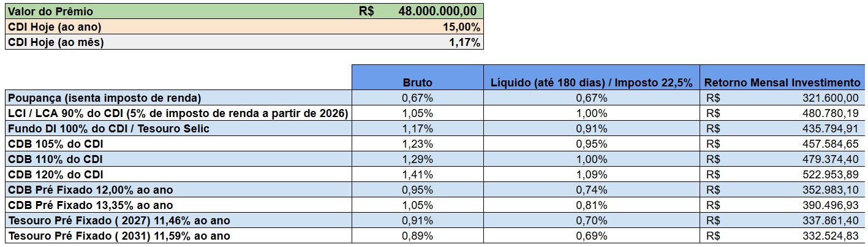Select the Poupança row label
868x247 pixels.
(105, 98)
